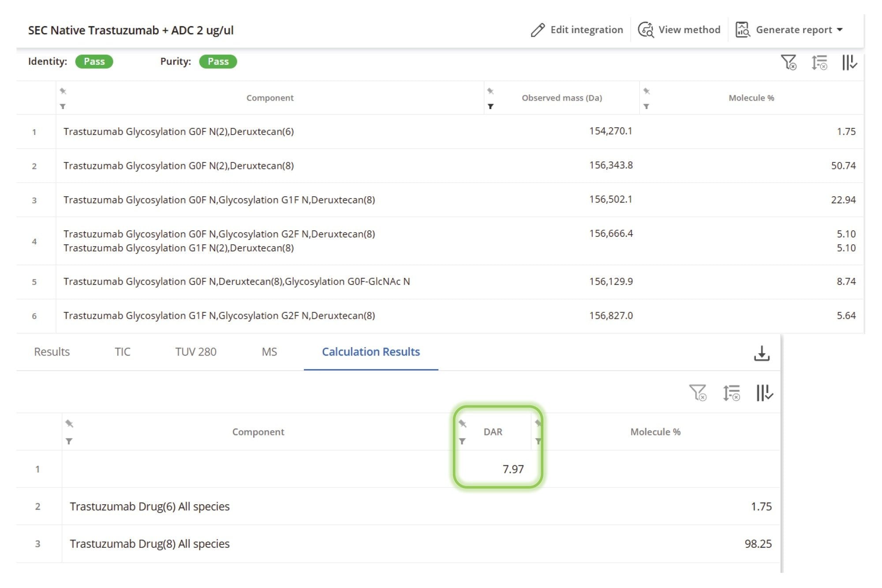Screen dimensions: 882x588
Task: Select the highlighted DAR value 7.97
Action: (513, 469)
